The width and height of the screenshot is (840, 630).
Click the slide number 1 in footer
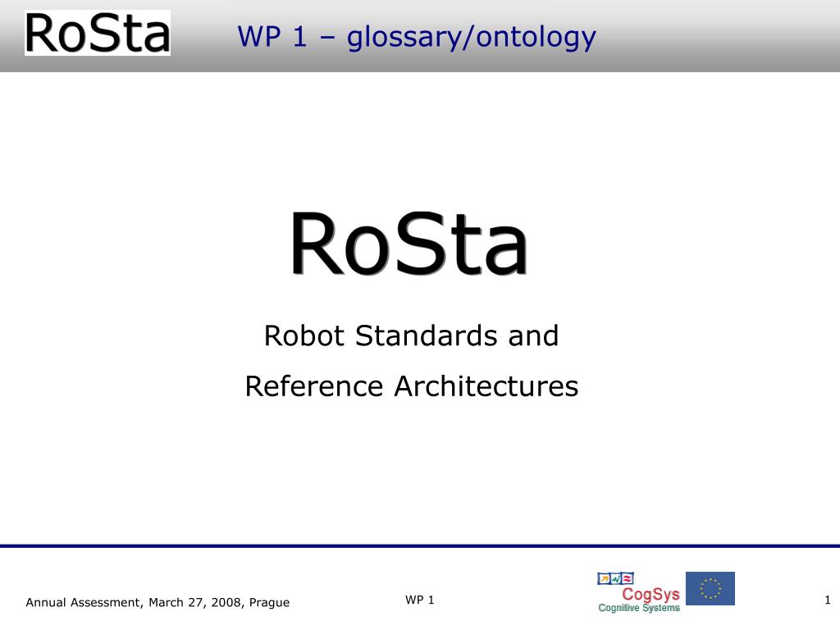pos(827,600)
